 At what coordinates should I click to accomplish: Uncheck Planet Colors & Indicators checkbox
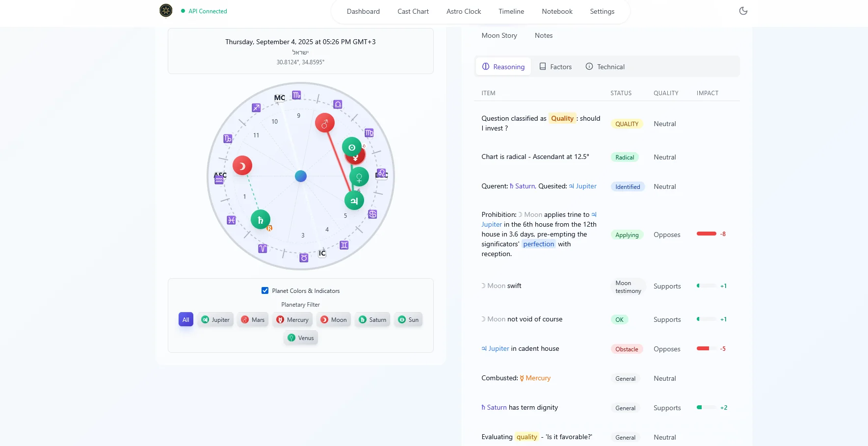click(265, 290)
